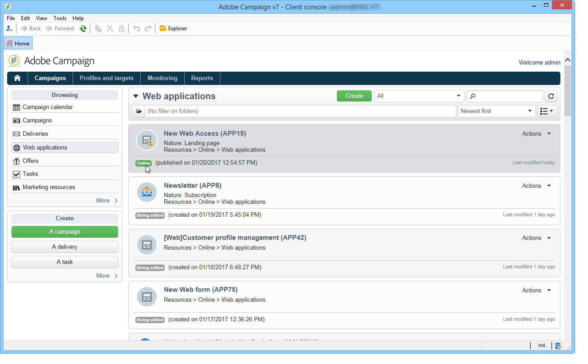Screen dimensions: 588x364
Task: Click the new connection icon in the toolbar
Action: tap(9, 28)
